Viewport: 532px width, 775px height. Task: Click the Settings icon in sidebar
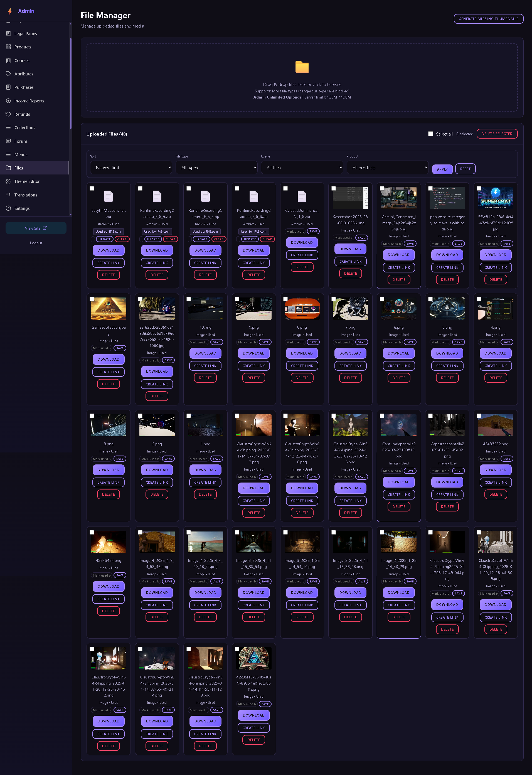point(8,208)
